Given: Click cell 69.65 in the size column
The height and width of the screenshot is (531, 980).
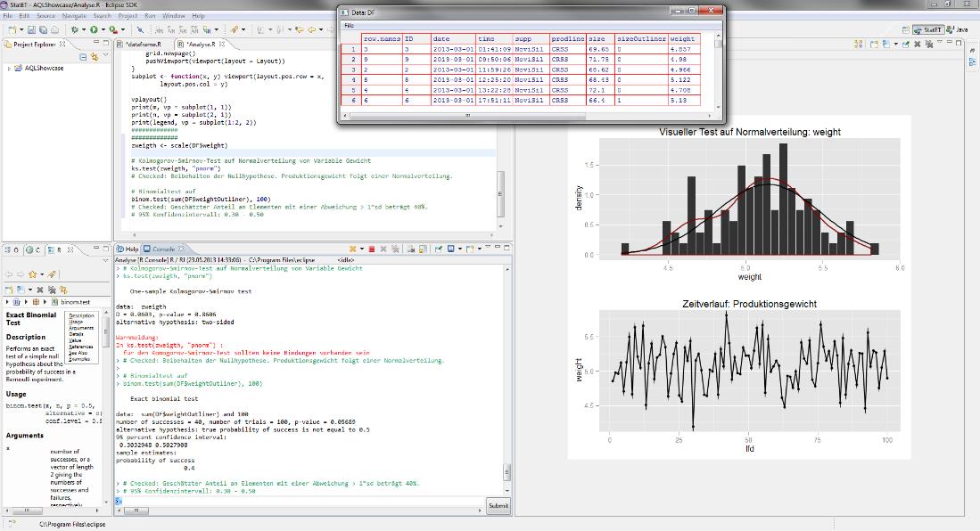Looking at the screenshot, I should pos(600,49).
